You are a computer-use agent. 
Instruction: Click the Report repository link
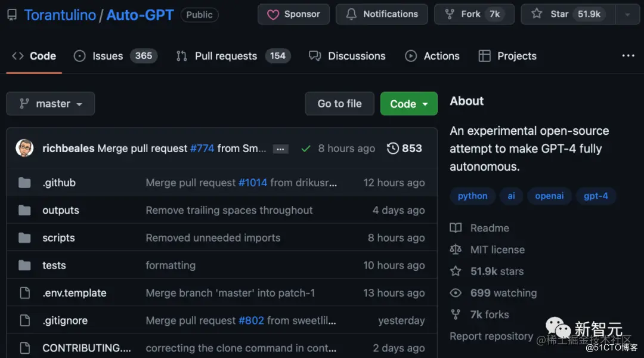(x=491, y=336)
